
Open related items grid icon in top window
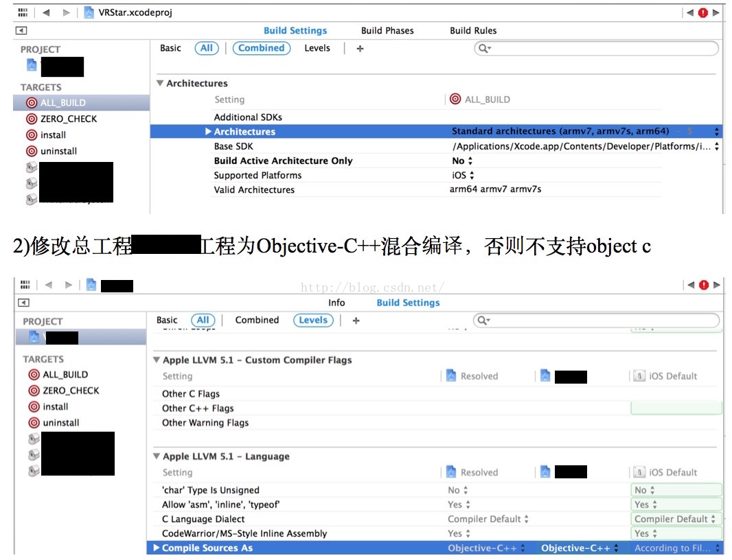coord(23,12)
